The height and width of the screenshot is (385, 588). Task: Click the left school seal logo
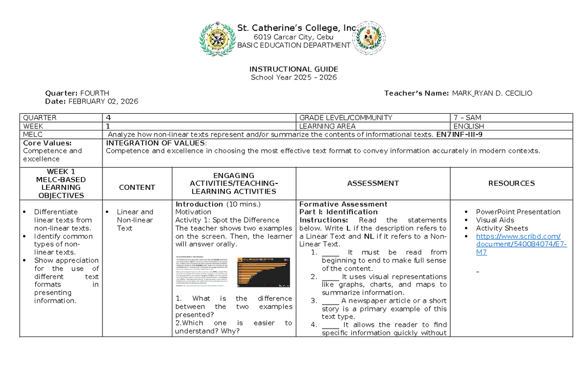click(x=216, y=39)
